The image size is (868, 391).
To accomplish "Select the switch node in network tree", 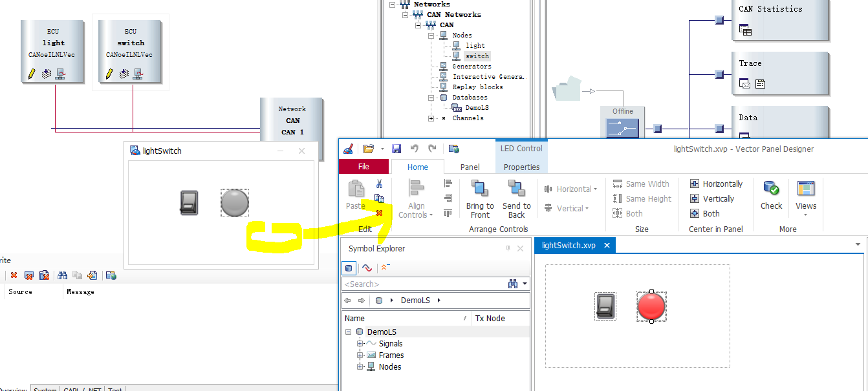I will click(x=477, y=56).
